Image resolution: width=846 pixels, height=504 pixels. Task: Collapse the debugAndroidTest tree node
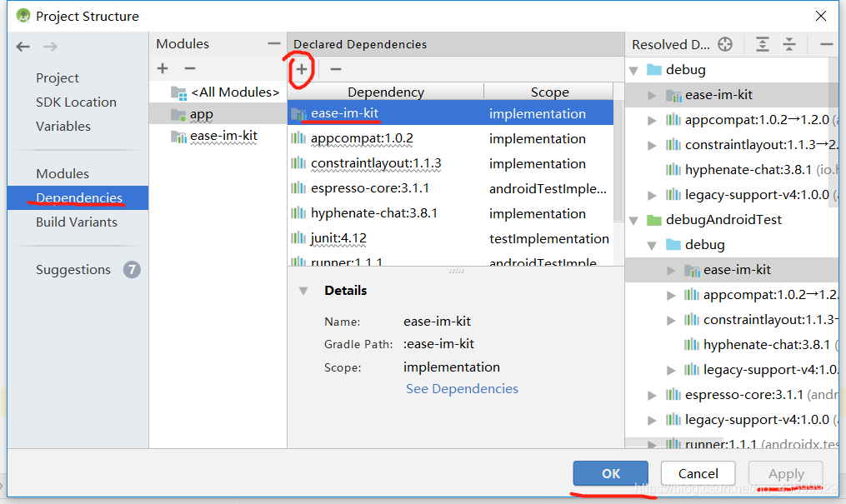pyautogui.click(x=634, y=220)
